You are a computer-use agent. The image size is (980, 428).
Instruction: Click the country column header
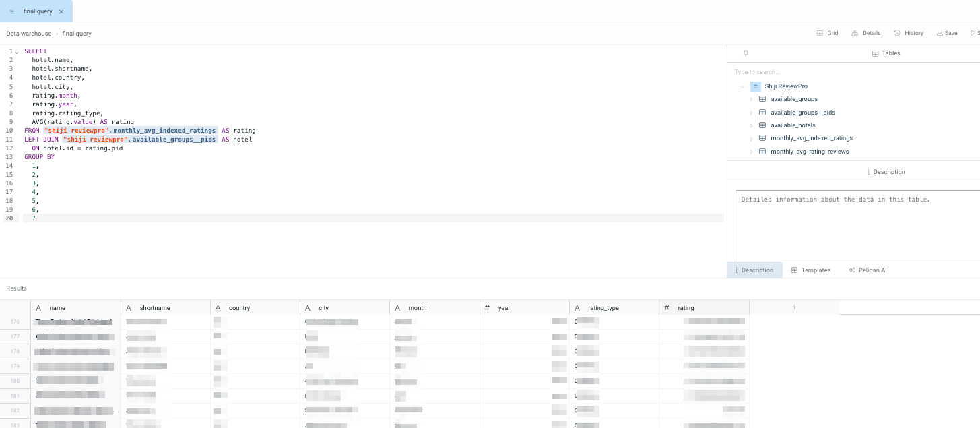point(255,308)
